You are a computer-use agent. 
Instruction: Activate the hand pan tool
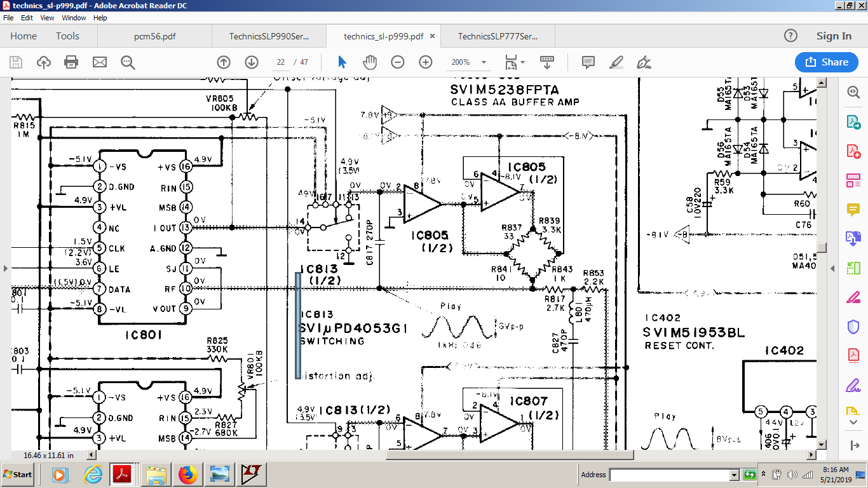tap(370, 62)
